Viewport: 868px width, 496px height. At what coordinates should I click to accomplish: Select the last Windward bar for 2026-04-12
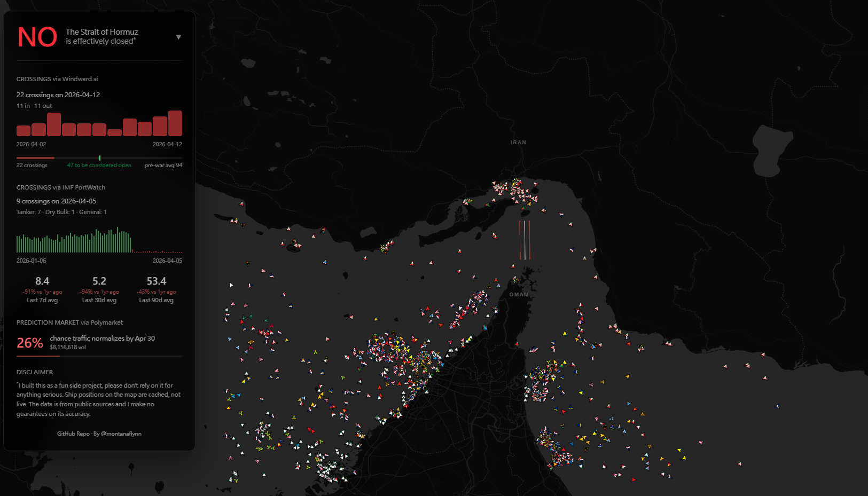[175, 123]
